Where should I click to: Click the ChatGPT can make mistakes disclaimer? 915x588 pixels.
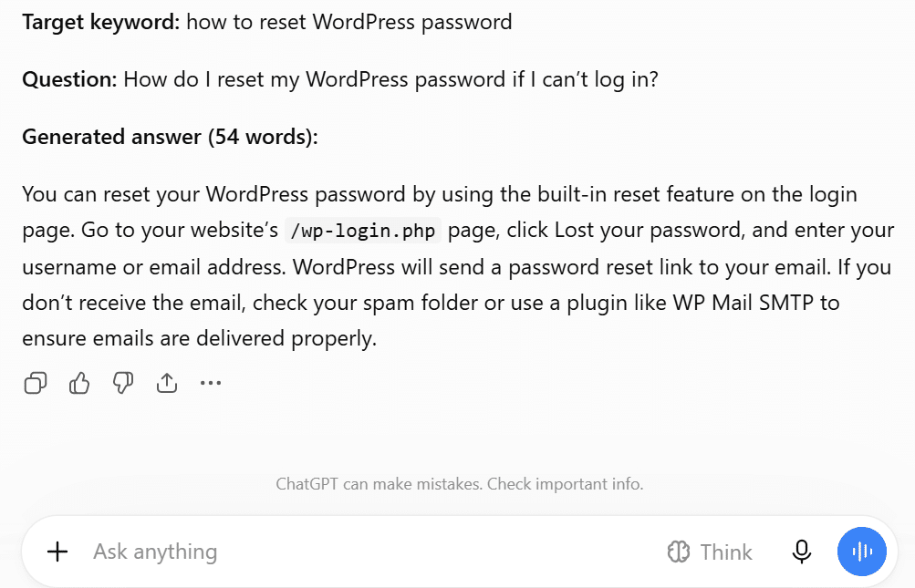point(459,484)
